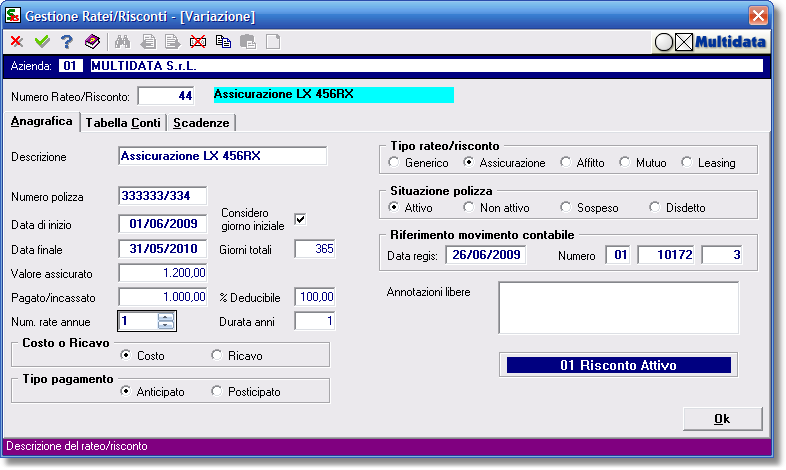Select Affitto type radio button
Image resolution: width=786 pixels, height=470 pixels.
coord(565,162)
